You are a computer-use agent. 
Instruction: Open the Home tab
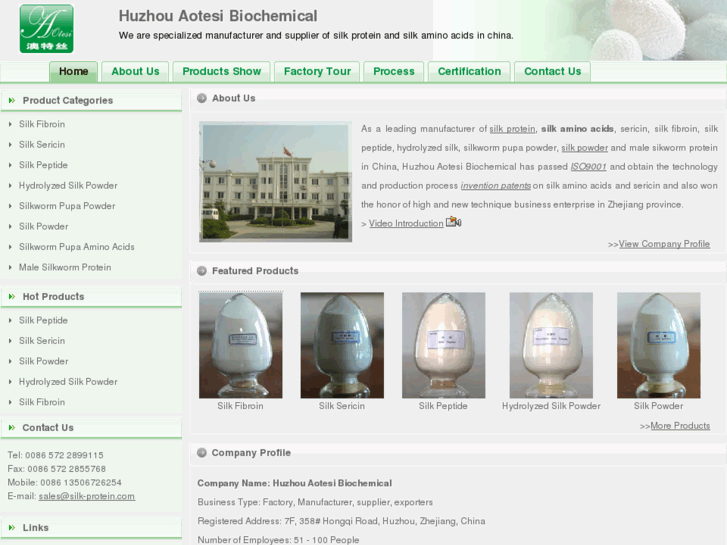73,71
